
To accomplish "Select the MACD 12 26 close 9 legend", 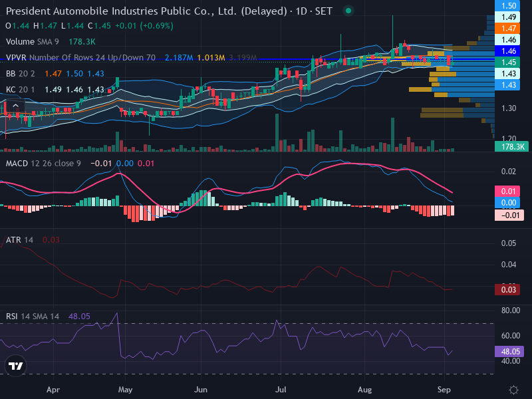I will [43, 164].
